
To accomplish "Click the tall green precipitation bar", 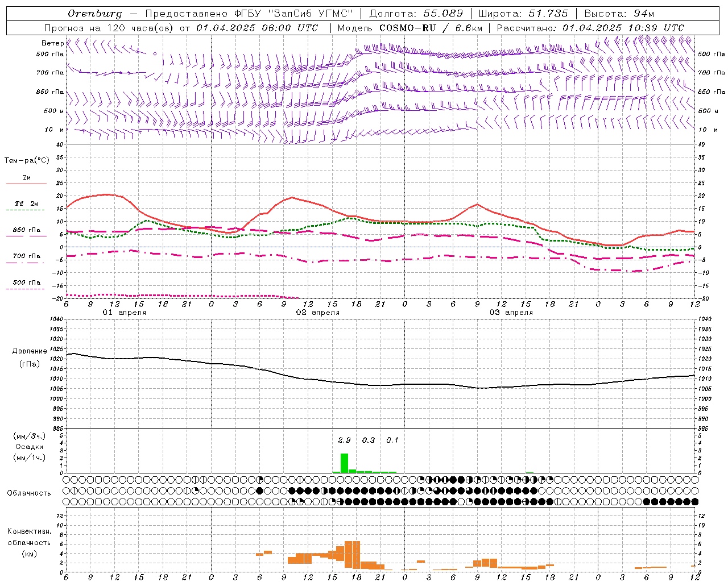I will click(344, 463).
